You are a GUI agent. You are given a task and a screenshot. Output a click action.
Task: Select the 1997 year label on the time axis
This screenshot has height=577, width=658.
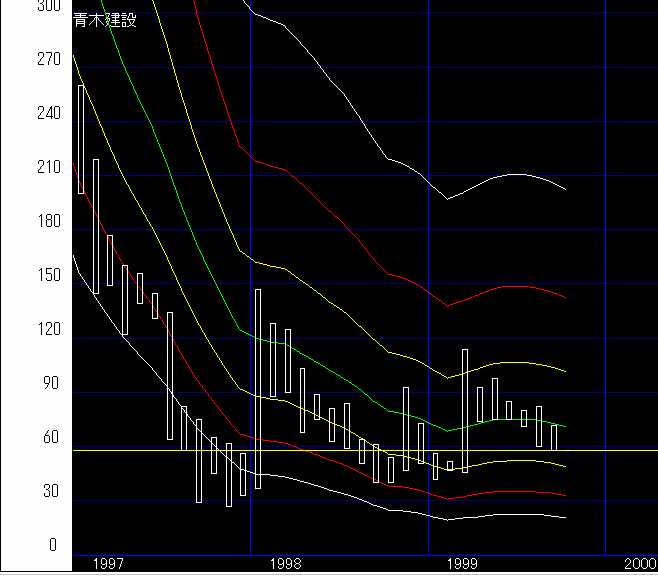pyautogui.click(x=108, y=565)
